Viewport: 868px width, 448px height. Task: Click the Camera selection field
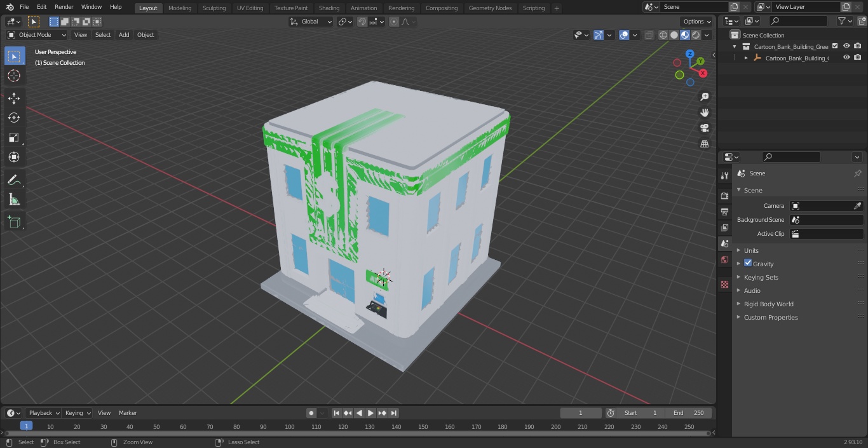coord(826,206)
